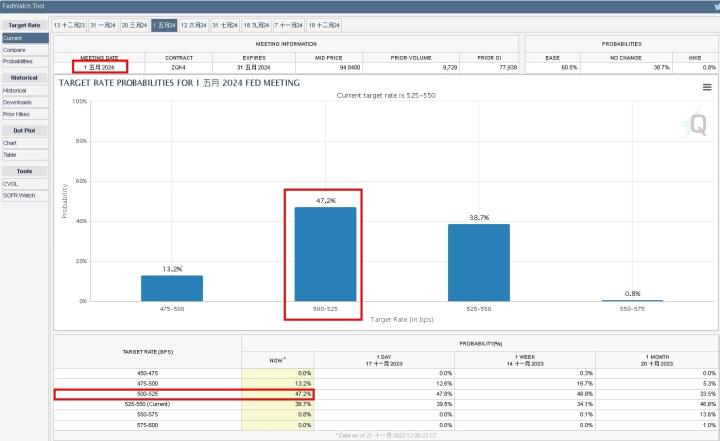Select the 31 一月24 meeting tab
The image size is (720, 441).
pyautogui.click(x=103, y=25)
